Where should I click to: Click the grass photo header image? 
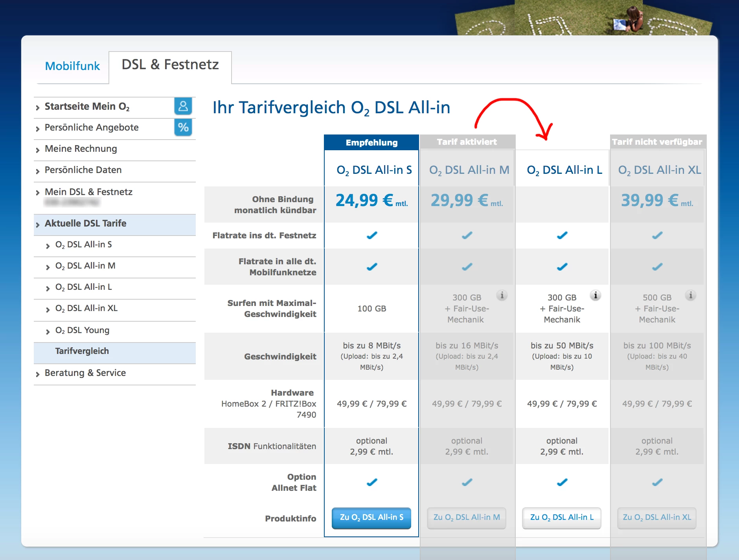pos(584,18)
